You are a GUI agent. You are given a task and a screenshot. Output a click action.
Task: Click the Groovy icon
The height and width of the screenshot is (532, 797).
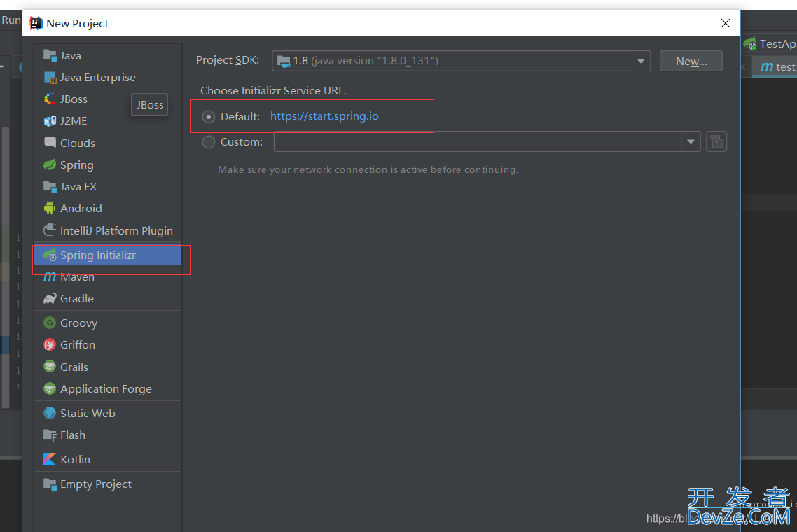pos(50,323)
